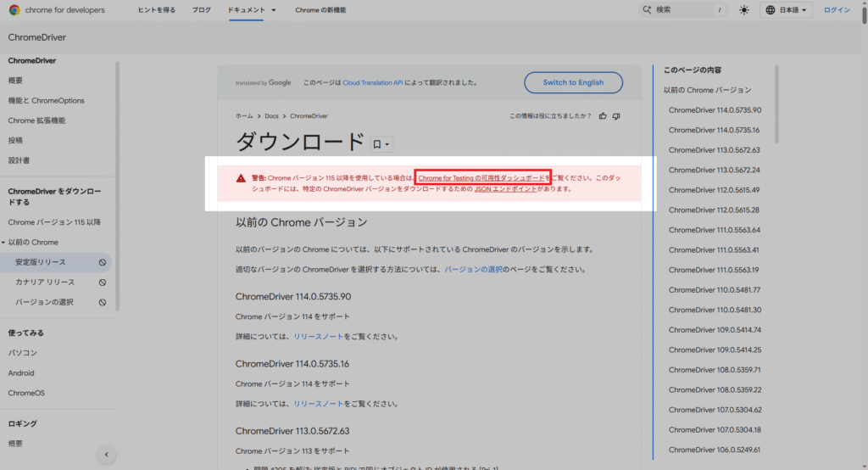Open 機能と ChromeOptions in the sidebar
Image resolution: width=868 pixels, height=470 pixels.
point(47,100)
